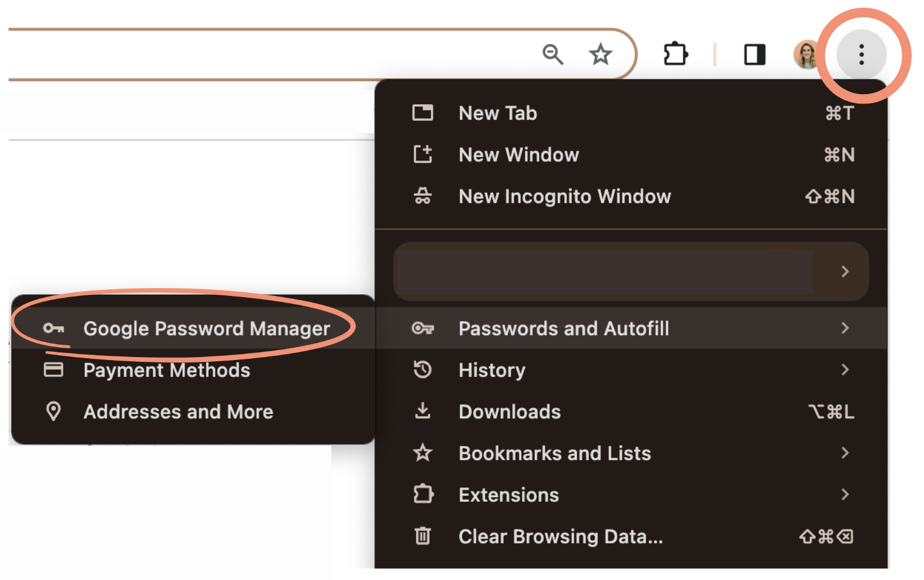Expand the History submenu arrow
The image size is (924, 580).
[x=845, y=370]
